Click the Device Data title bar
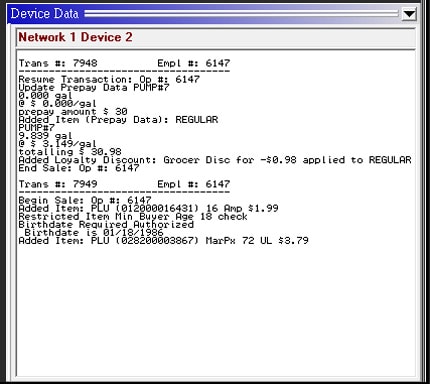The width and height of the screenshot is (430, 384). tap(213, 14)
